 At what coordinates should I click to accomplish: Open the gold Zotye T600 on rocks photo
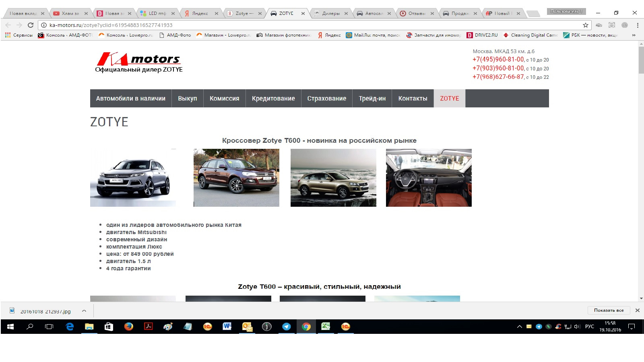333,178
